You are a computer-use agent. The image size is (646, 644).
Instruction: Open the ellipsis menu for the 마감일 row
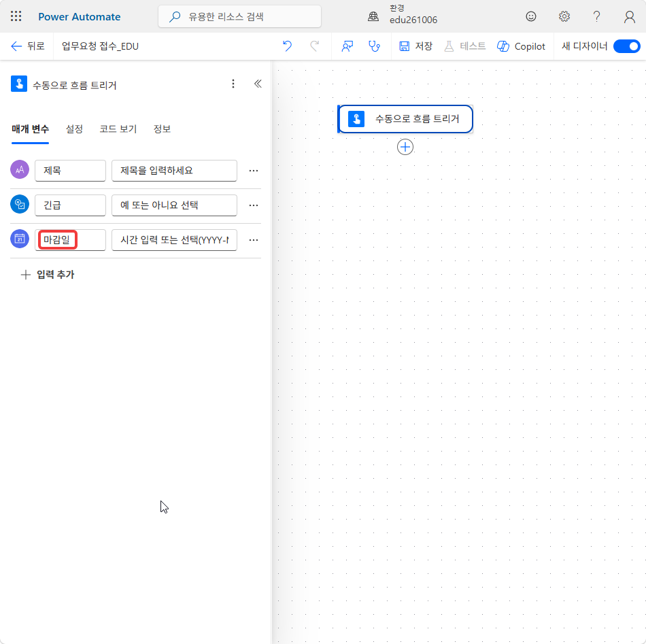pos(254,240)
